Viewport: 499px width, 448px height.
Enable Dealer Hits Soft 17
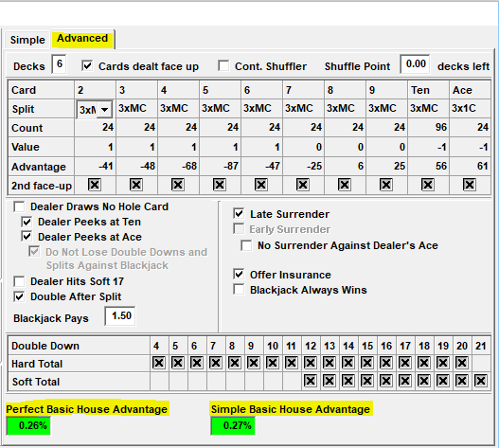coord(19,281)
